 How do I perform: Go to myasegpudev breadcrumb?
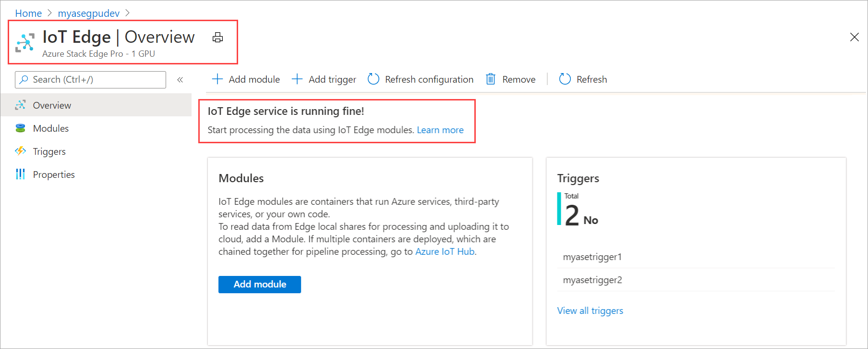89,13
